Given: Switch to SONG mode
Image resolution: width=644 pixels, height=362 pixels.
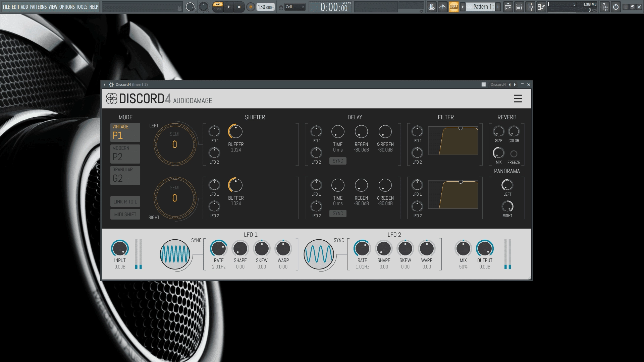Looking at the screenshot, I should pyautogui.click(x=218, y=9).
